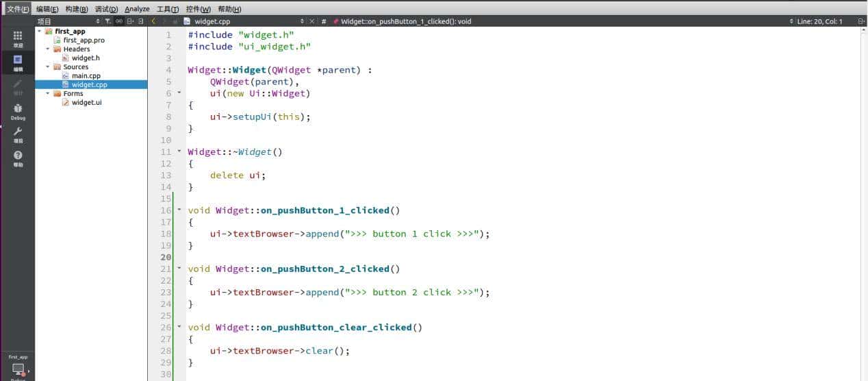Open Projects mode wrench icon
Screen dimensions: 868x381
click(x=18, y=133)
